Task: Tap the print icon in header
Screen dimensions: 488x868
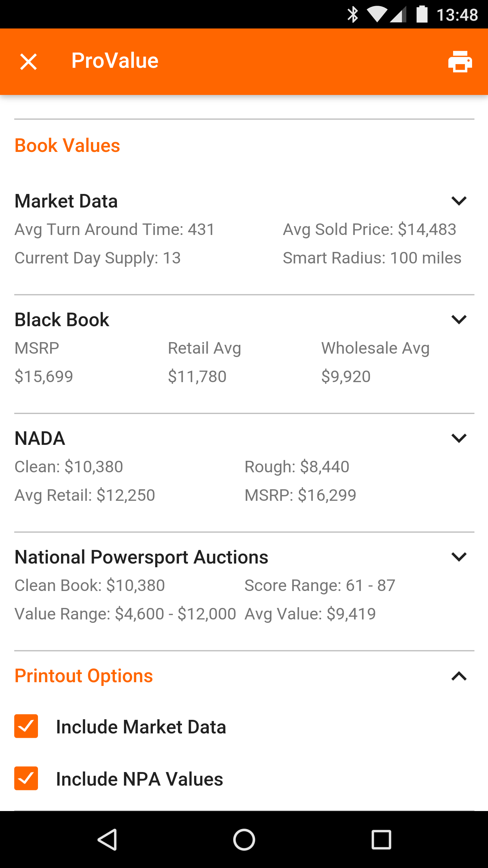Action: click(460, 61)
